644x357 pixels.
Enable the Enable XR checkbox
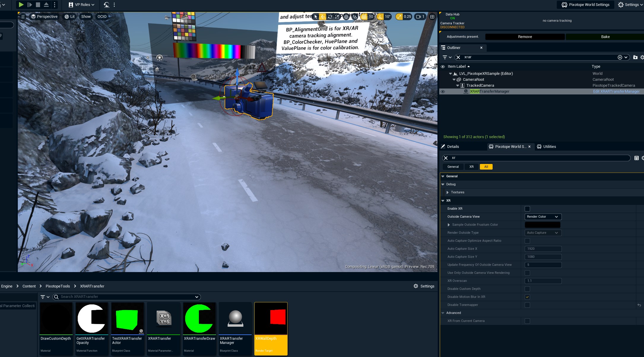pos(527,208)
